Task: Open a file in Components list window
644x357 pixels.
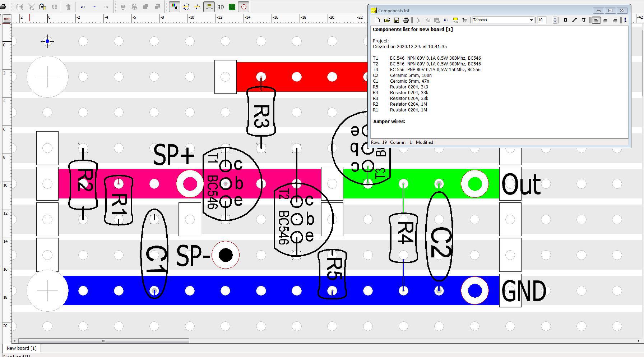Action: point(387,20)
